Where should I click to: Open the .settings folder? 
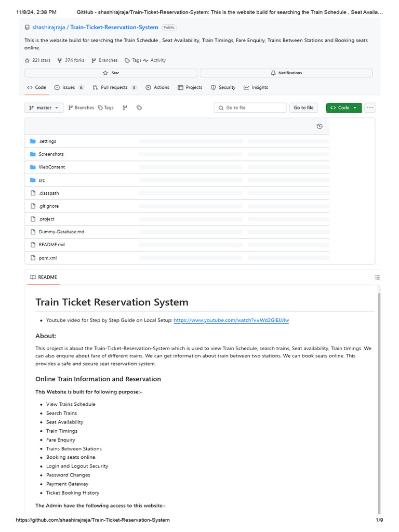point(47,141)
